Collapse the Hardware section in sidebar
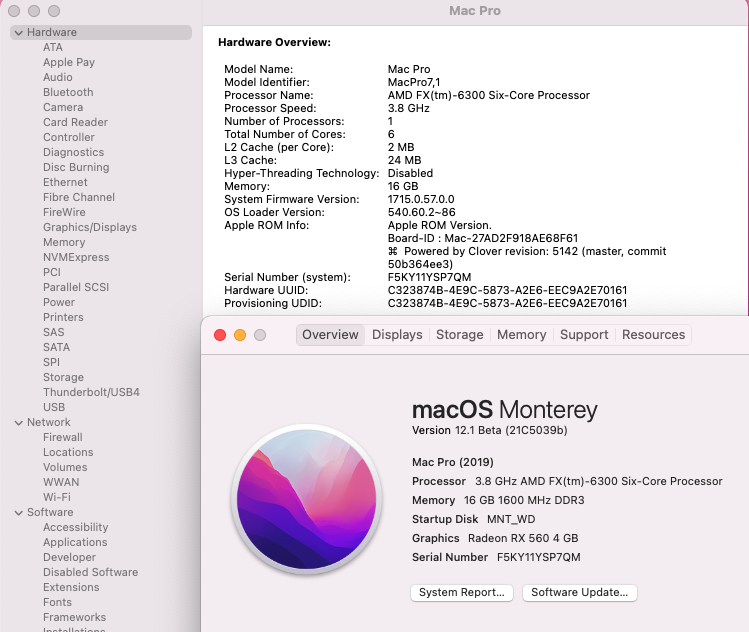The width and height of the screenshot is (749, 632). (19, 33)
